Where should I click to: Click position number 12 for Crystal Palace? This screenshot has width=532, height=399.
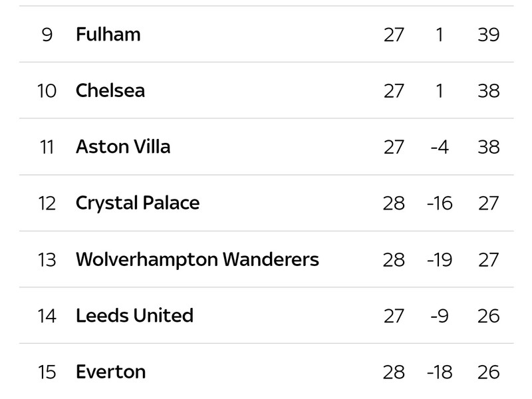pyautogui.click(x=47, y=203)
